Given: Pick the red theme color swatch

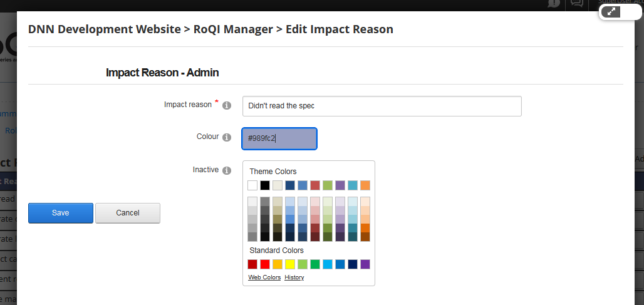Looking at the screenshot, I should (315, 185).
